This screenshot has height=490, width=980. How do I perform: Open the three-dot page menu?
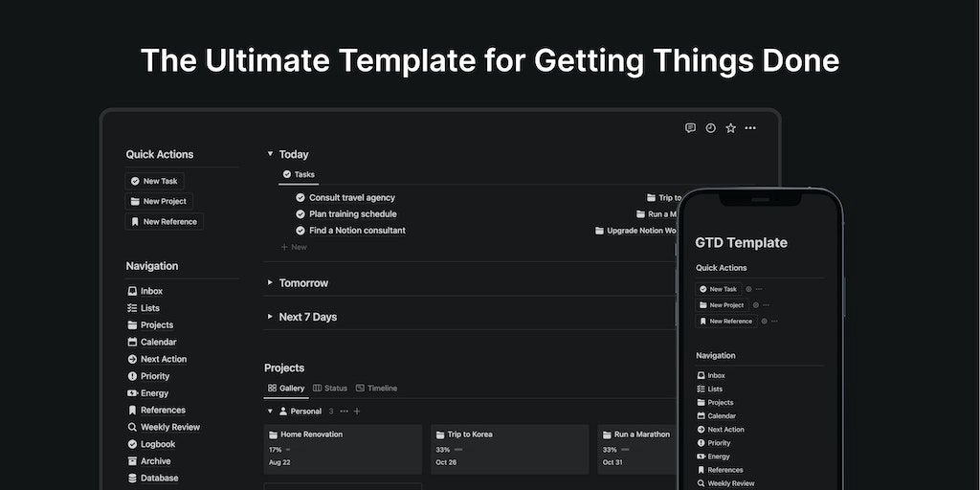click(750, 128)
